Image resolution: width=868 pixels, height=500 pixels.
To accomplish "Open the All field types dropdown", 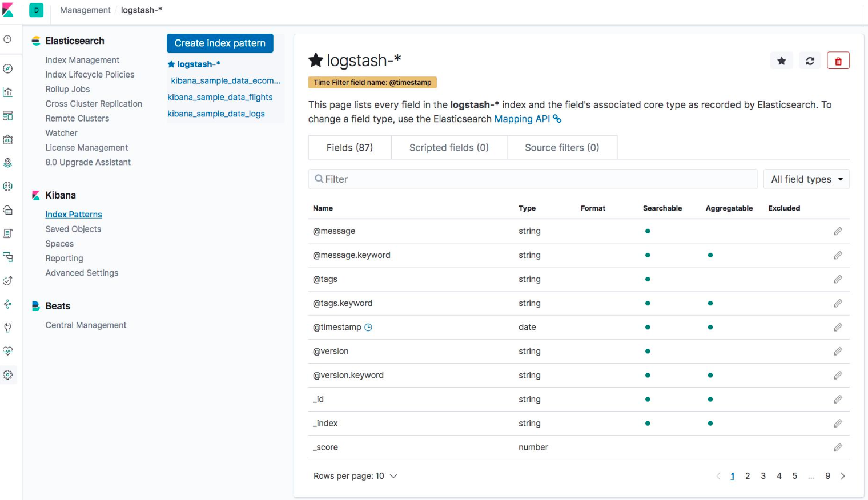I will pyautogui.click(x=806, y=179).
